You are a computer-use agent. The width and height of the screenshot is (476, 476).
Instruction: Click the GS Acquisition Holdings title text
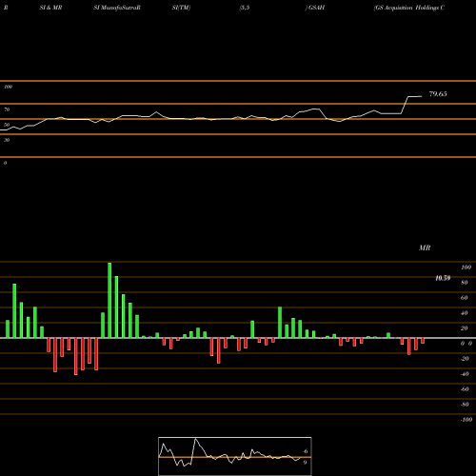[409, 8]
